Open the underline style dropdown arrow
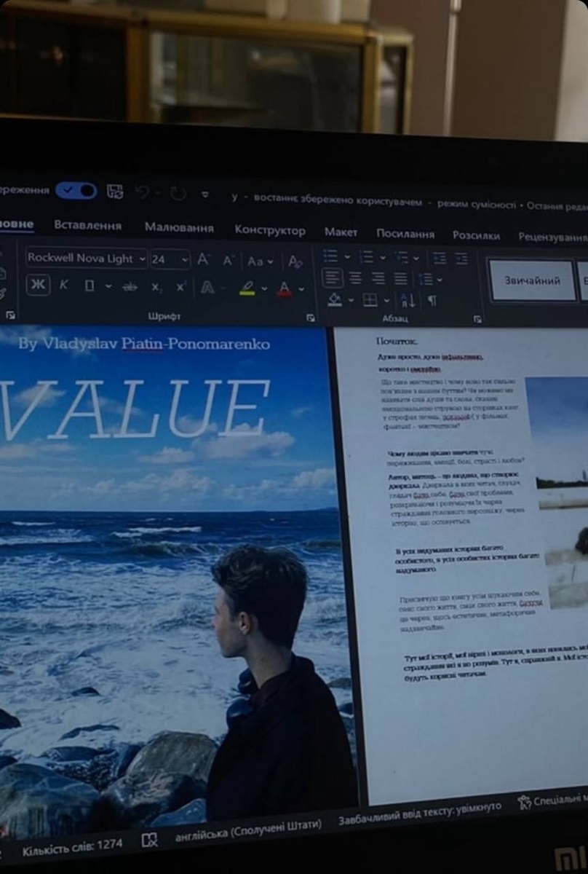Viewport: 588px width, 874px height. [108, 287]
